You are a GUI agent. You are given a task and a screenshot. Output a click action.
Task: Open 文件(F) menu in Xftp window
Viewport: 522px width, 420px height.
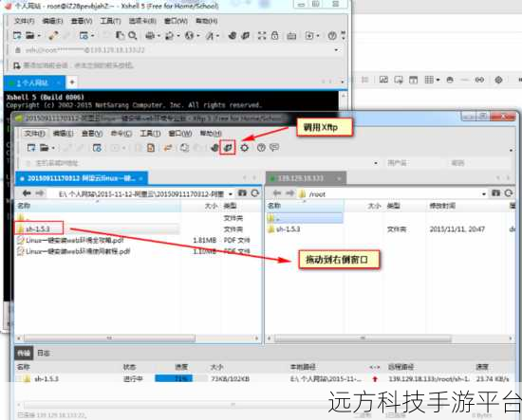34,134
